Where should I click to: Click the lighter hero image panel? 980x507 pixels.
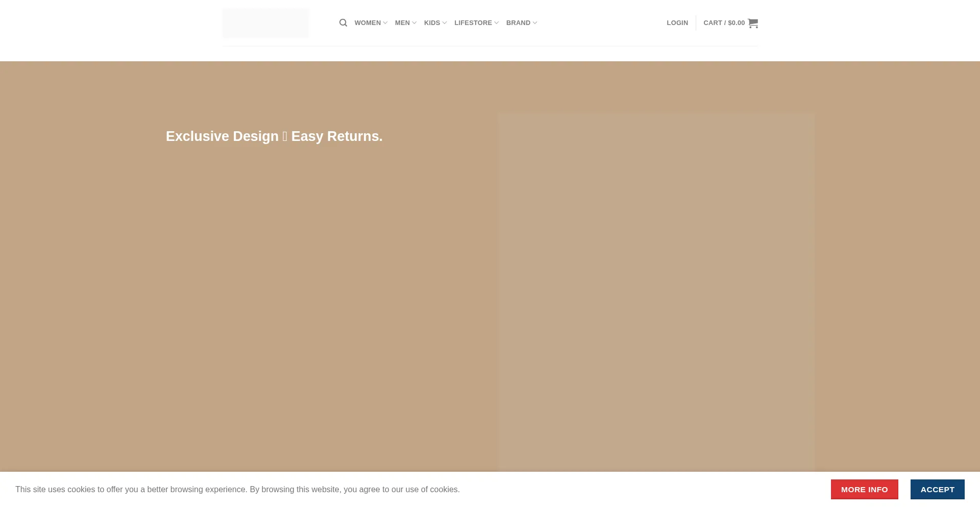click(655, 291)
